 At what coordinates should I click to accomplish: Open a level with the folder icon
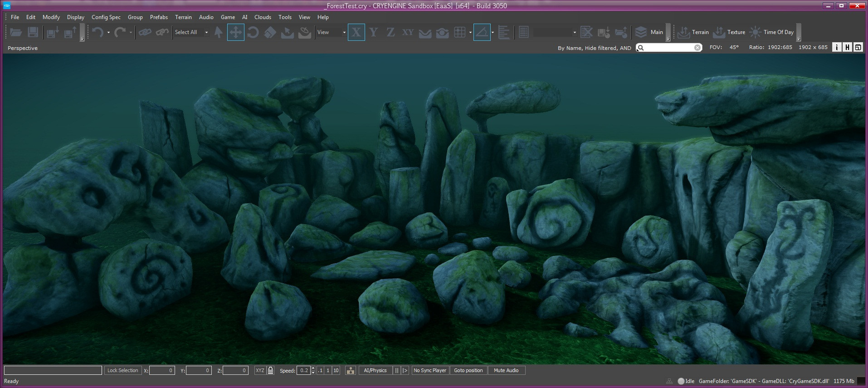tap(16, 32)
